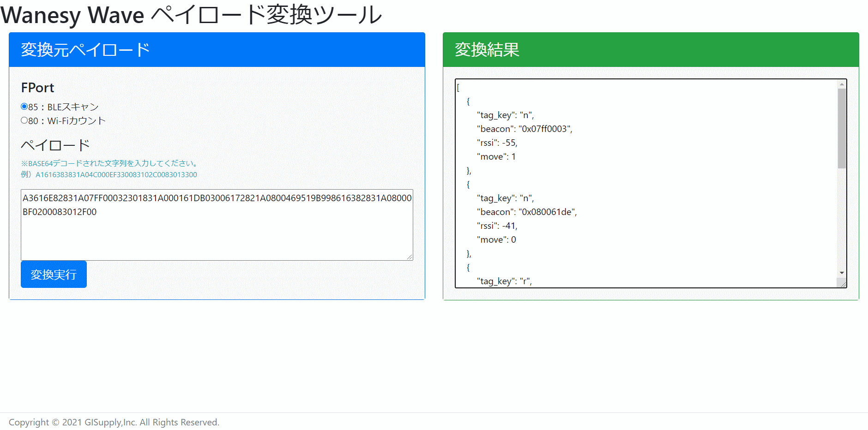The image size is (868, 430).
Task: Click the result scrollbar up arrow
Action: [x=842, y=84]
